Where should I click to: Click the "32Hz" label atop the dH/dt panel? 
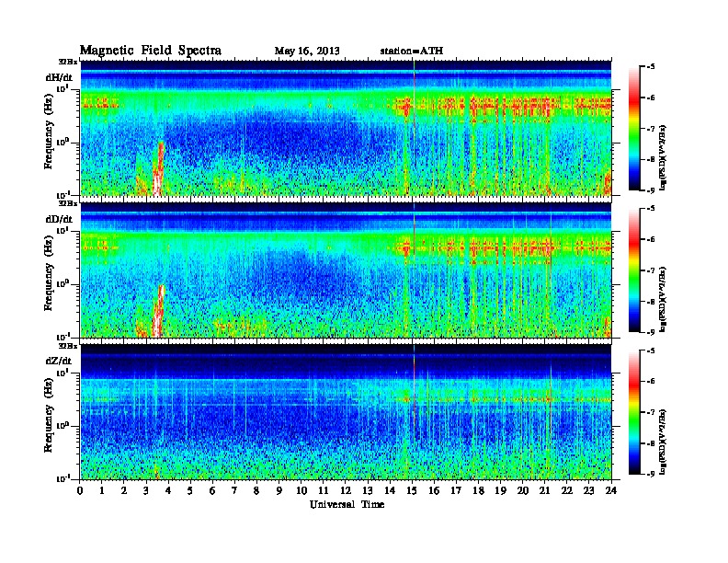(67, 62)
